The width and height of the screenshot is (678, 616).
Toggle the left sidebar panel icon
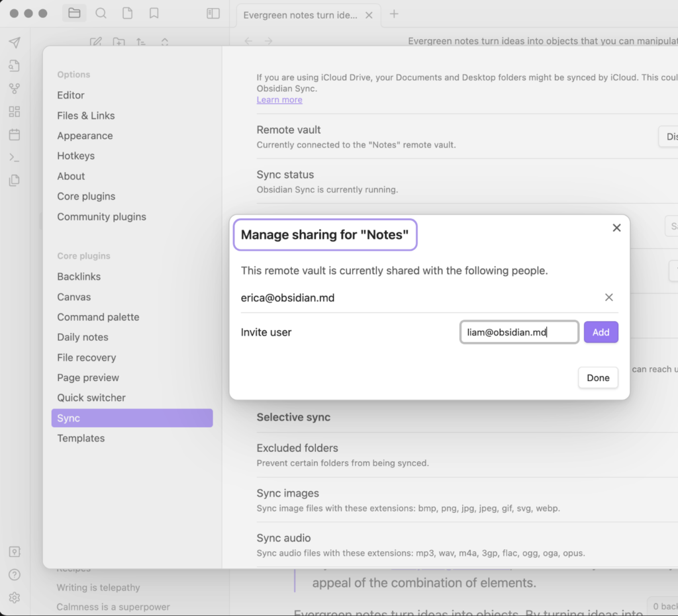click(213, 13)
